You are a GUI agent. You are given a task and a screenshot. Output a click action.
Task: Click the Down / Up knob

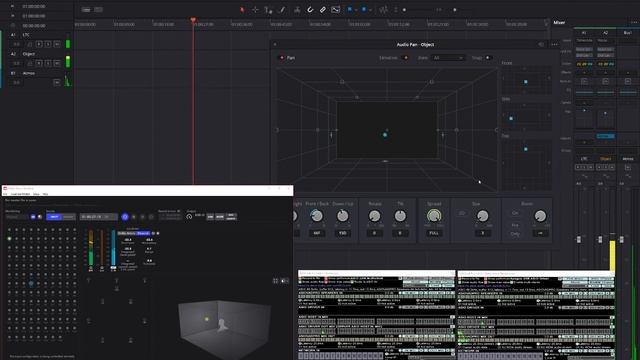click(342, 216)
